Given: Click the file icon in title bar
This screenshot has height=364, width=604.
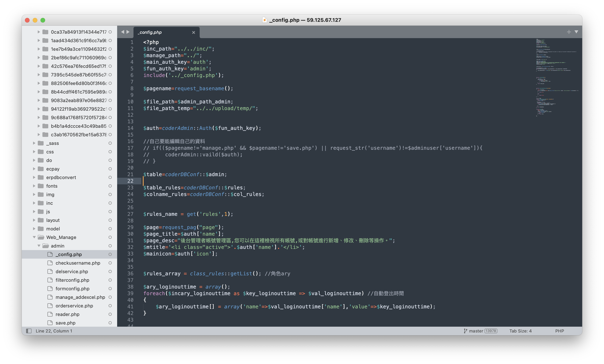Looking at the screenshot, I should coord(264,20).
